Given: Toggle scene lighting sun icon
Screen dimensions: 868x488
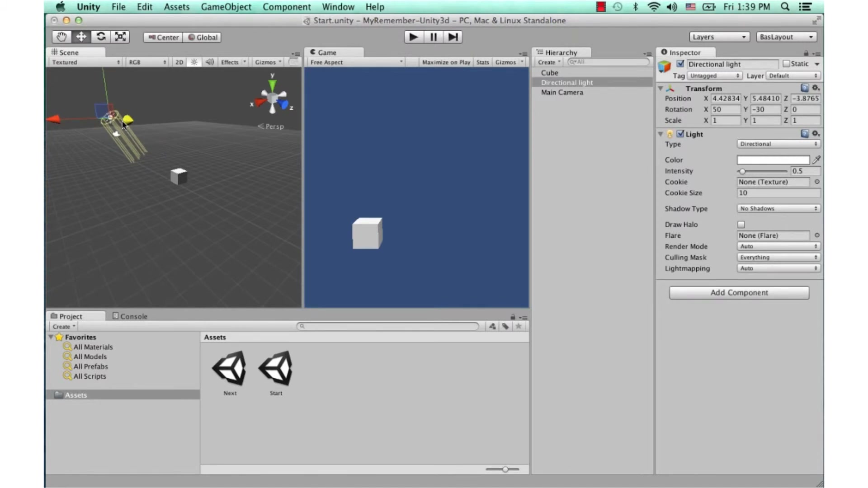Looking at the screenshot, I should coord(194,62).
